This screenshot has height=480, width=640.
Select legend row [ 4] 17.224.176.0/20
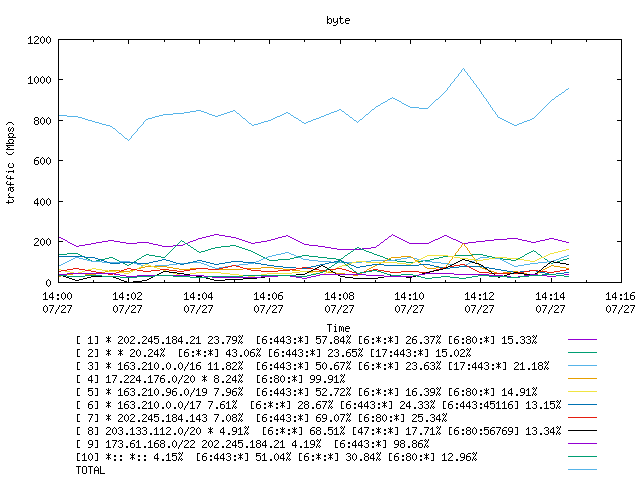pos(211,379)
